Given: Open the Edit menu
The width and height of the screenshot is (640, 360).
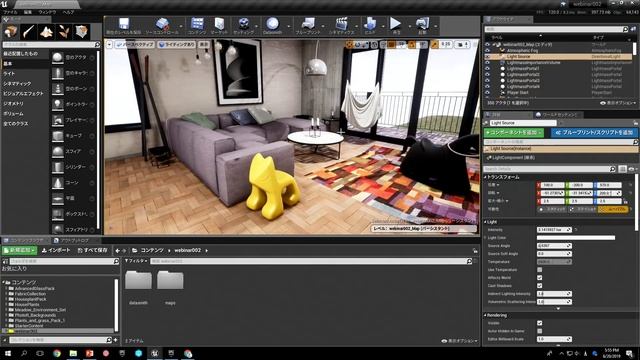Looking at the screenshot, I should pyautogui.click(x=28, y=12).
